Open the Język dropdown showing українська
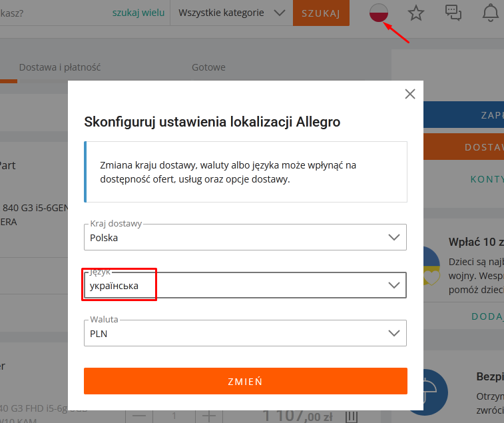Screen dimensions: 504x423 [x=245, y=285]
